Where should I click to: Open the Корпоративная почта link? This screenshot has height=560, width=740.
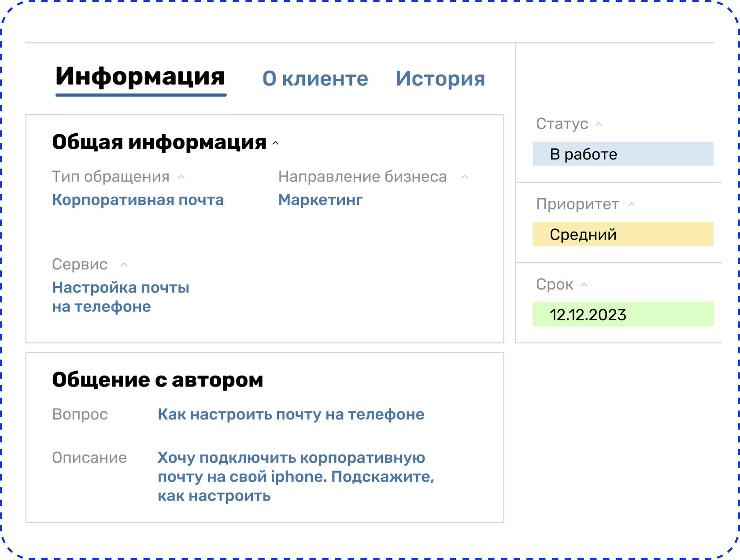138,200
